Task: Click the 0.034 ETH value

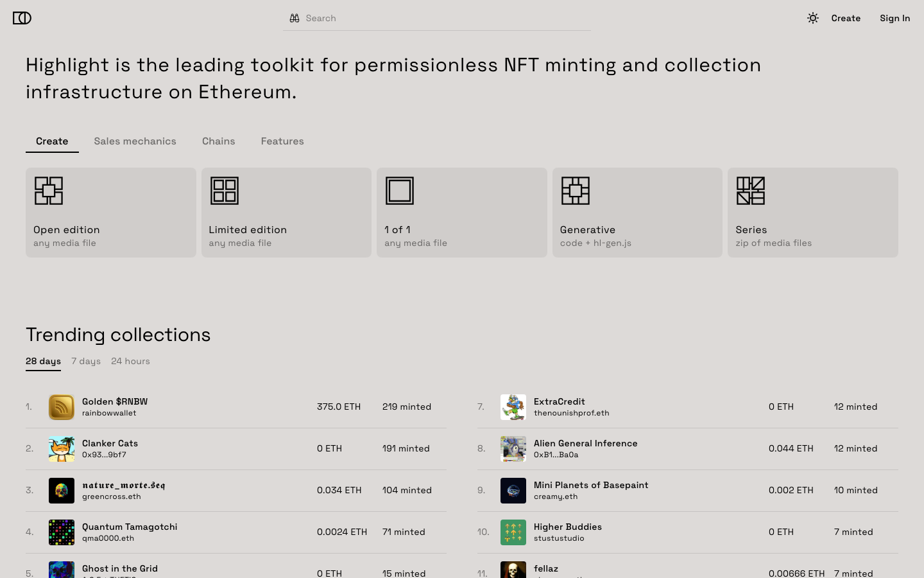Action: tap(339, 490)
